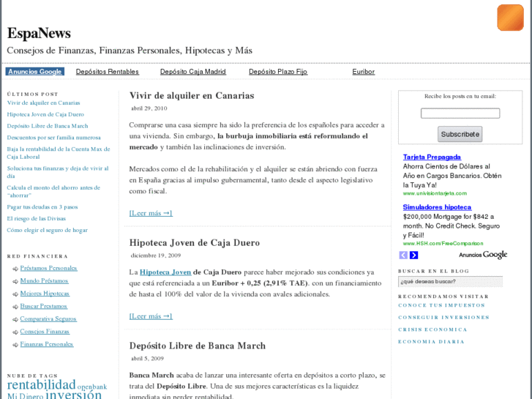Image resolution: width=532 pixels, height=399 pixels.
Task: Click the Anuncios Google logo under ads
Action: (483, 255)
